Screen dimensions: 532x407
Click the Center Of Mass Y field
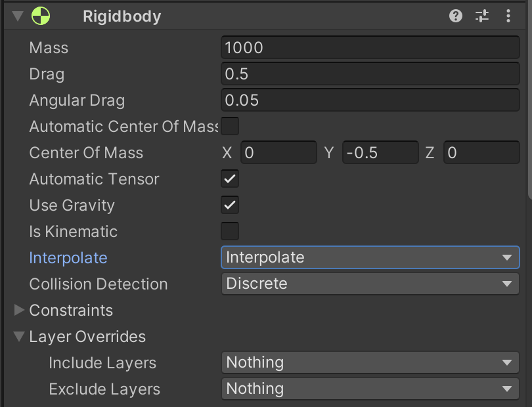pos(380,153)
